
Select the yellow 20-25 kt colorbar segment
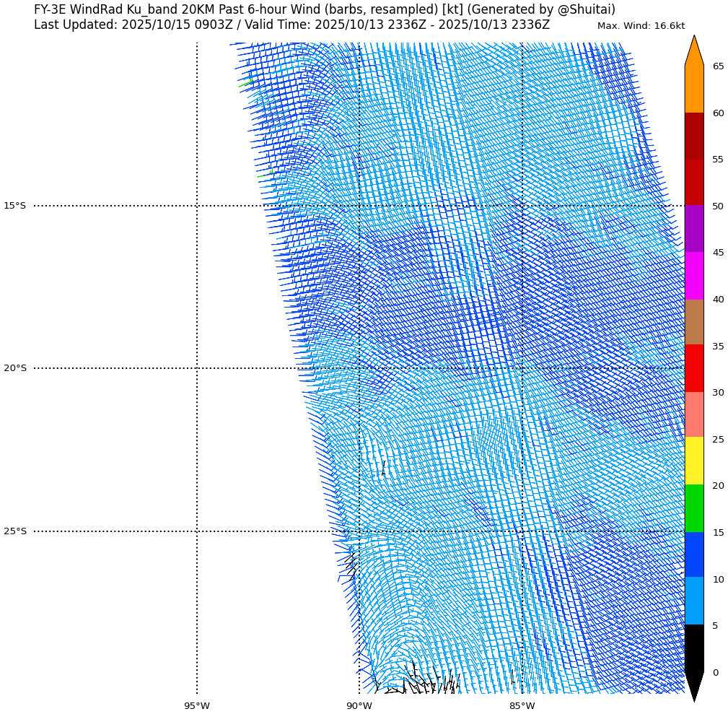pyautogui.click(x=693, y=461)
